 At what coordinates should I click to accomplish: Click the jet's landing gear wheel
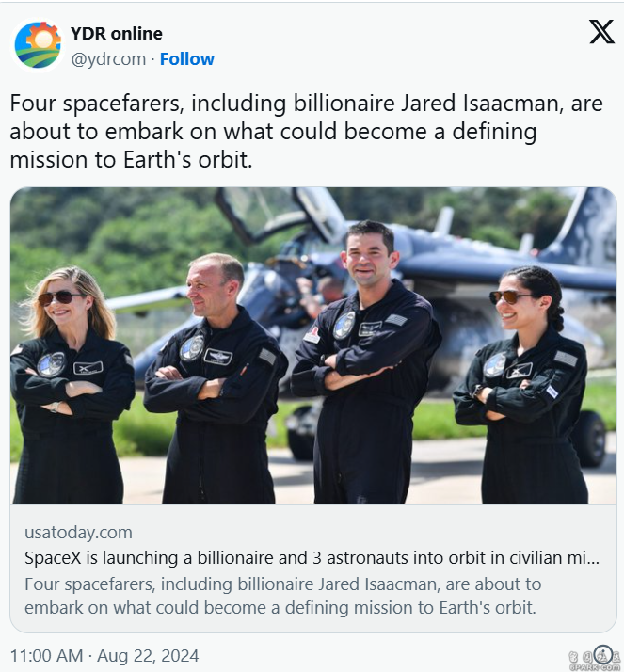(590, 438)
